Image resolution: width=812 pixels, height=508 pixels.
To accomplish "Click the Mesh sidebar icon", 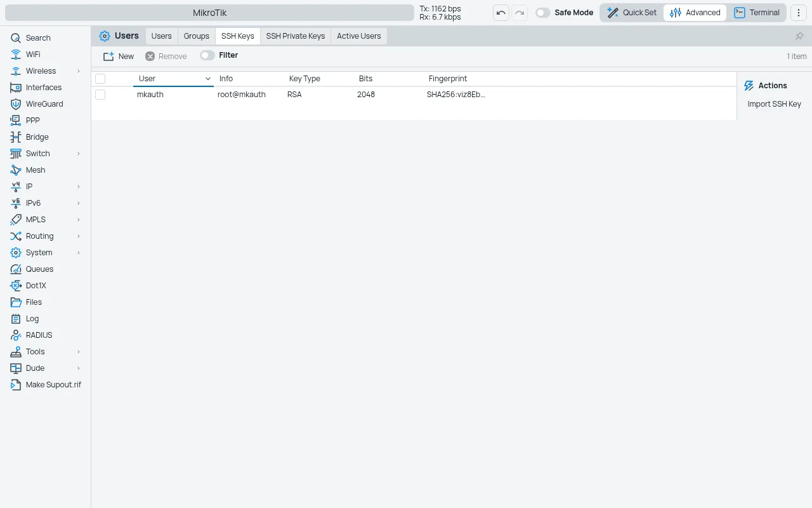I will tap(16, 170).
